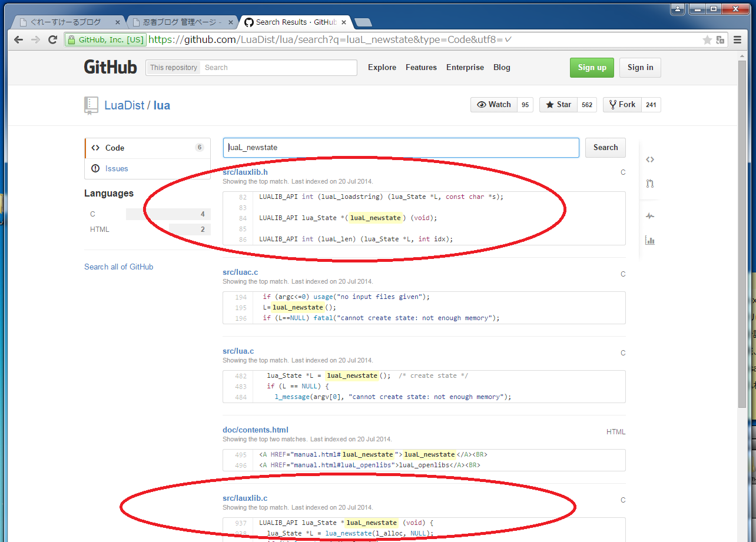Open the Pulse icon in the repo sidebar
Viewport: 756px width, 542px height.
[650, 216]
